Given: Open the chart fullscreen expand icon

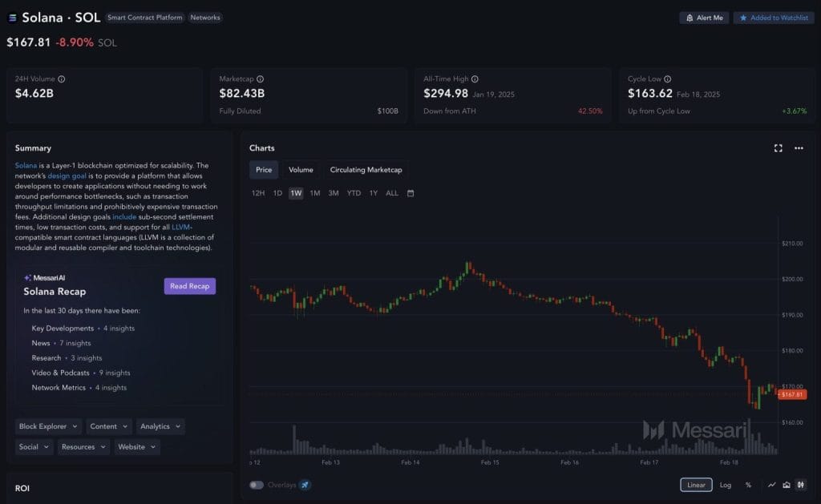Looking at the screenshot, I should click(778, 148).
